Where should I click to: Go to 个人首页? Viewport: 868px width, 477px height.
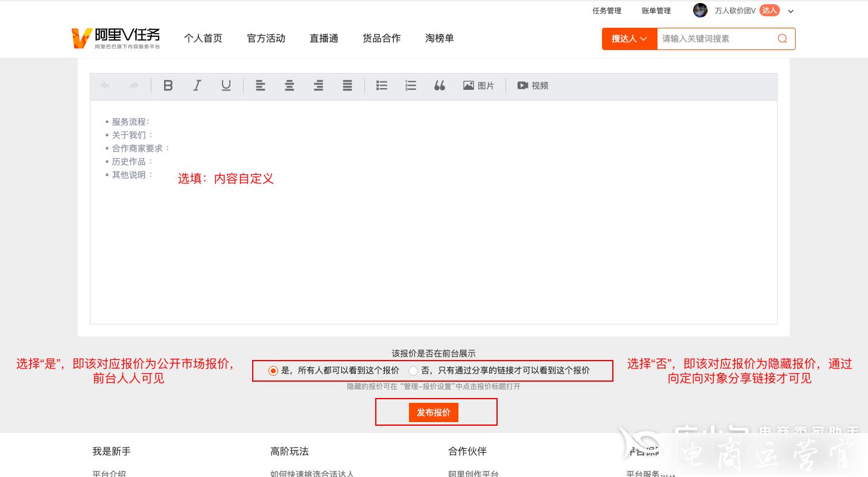click(x=203, y=38)
